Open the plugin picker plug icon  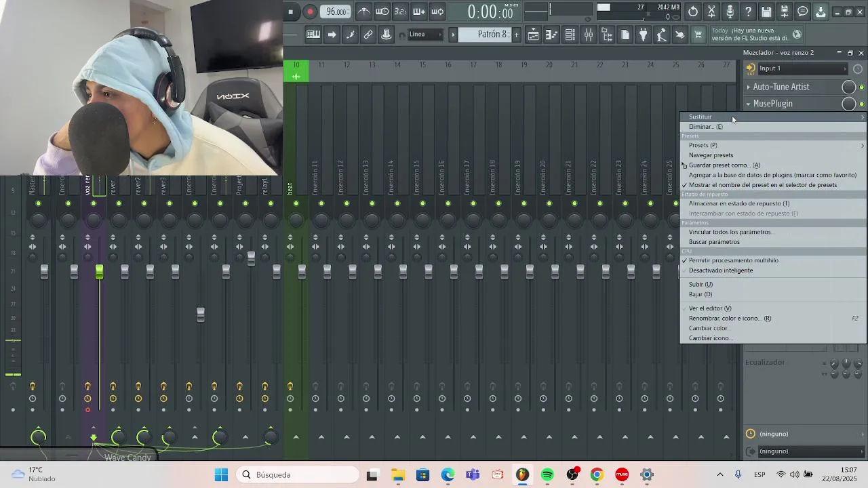(x=644, y=35)
